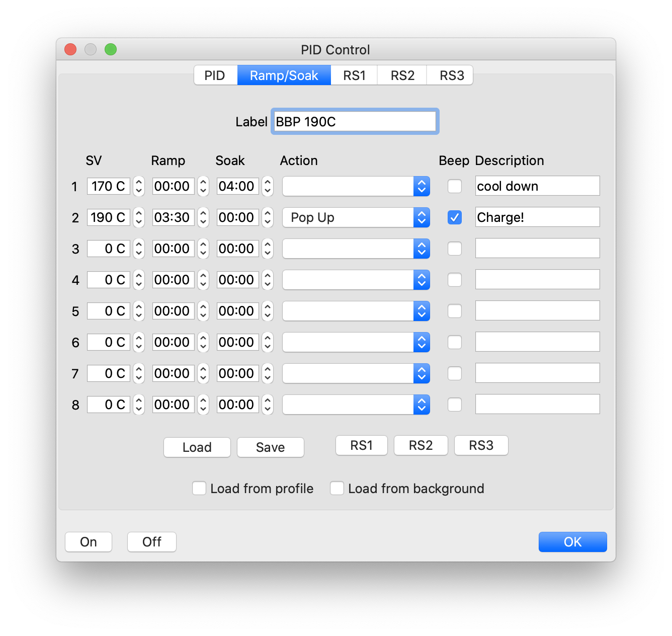Confirm settings with the OK button
This screenshot has width=672, height=636.
572,542
